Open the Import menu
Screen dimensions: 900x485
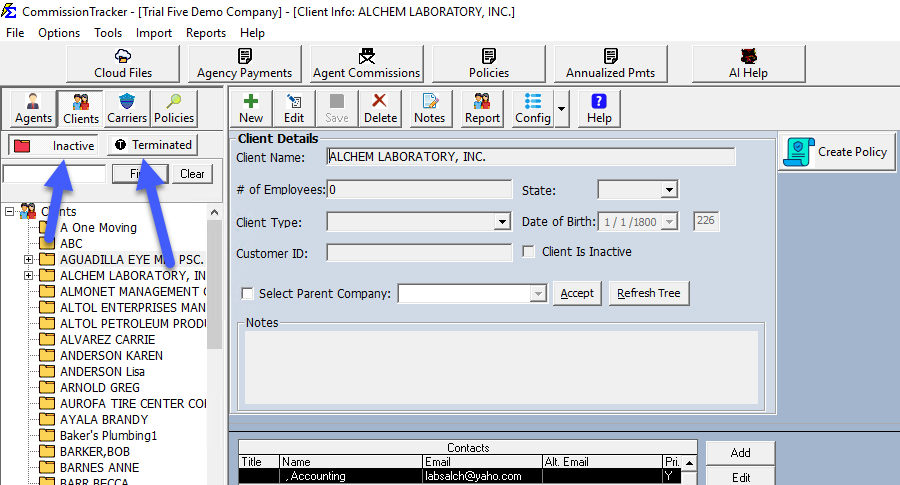[154, 33]
